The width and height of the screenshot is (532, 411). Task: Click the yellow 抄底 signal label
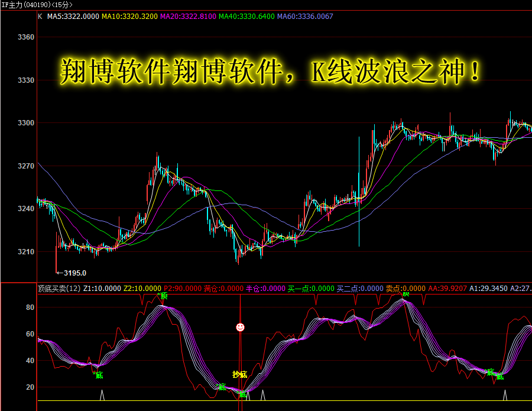[239, 374]
